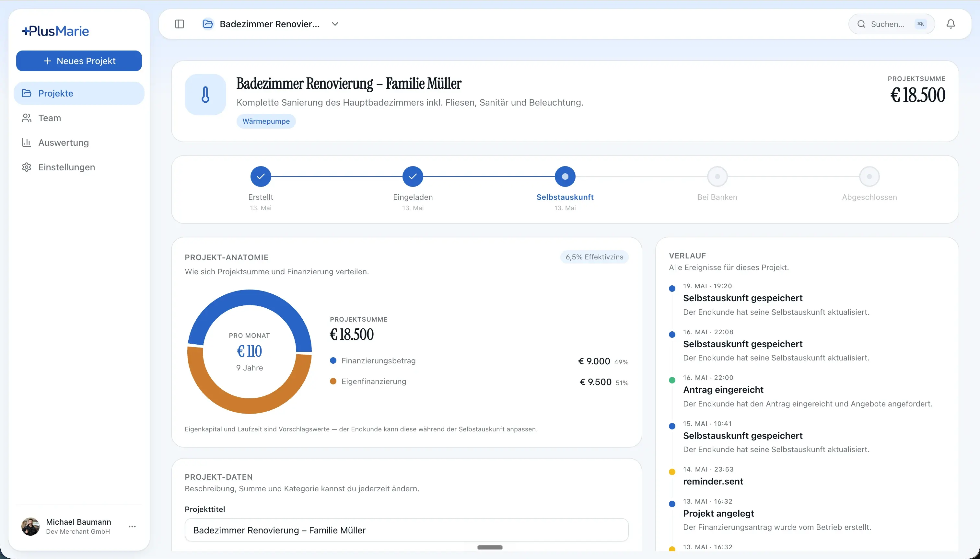This screenshot has width=980, height=559.
Task: Click the Bei Banken step label
Action: [x=717, y=197]
